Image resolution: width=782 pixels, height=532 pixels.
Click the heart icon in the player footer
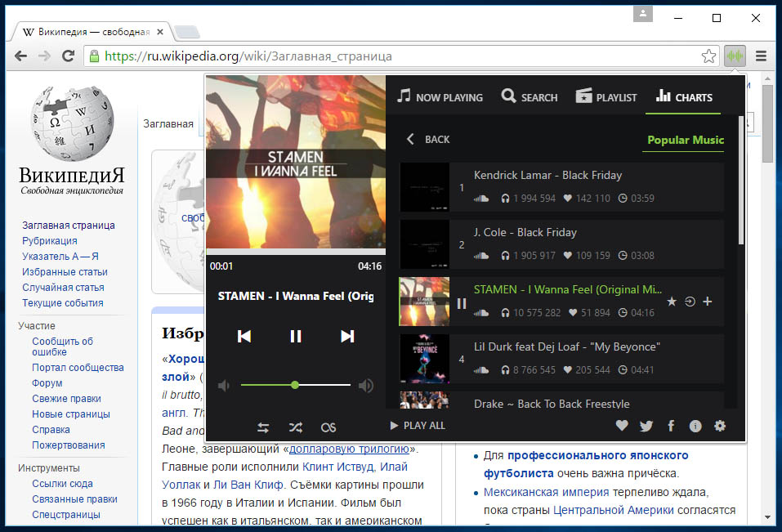622,425
